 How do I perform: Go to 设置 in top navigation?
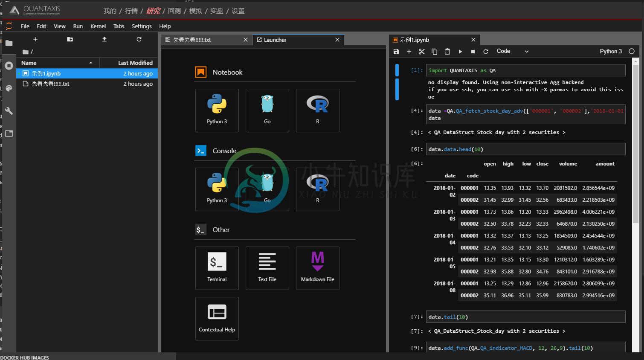pyautogui.click(x=238, y=11)
